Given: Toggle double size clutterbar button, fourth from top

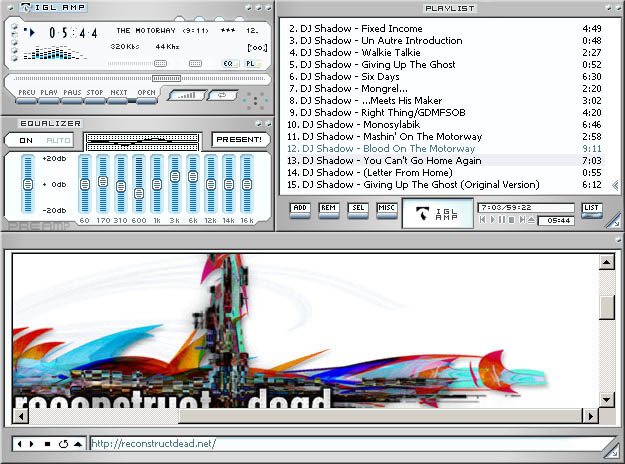Looking at the screenshot, I should tap(15, 50).
